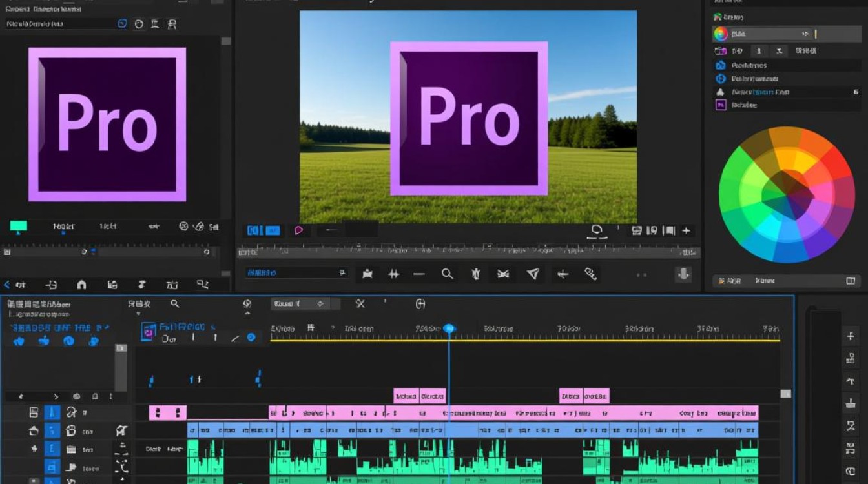Click the pink marker icon under the preview

pos(298,230)
